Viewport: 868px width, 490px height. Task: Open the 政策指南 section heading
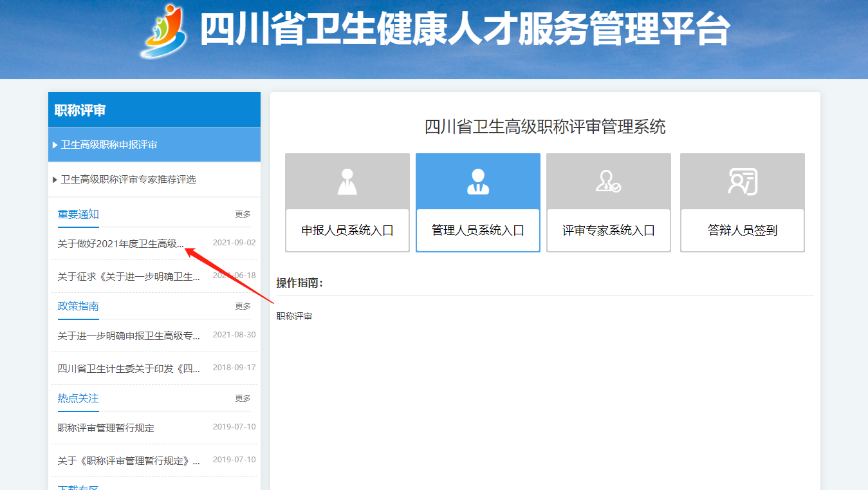(x=78, y=306)
